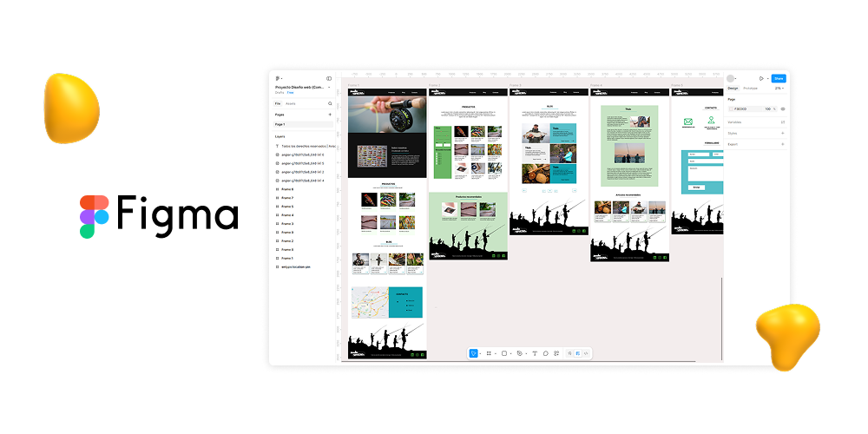
Task: Select the Rectangle shape tool
Action: [x=504, y=353]
